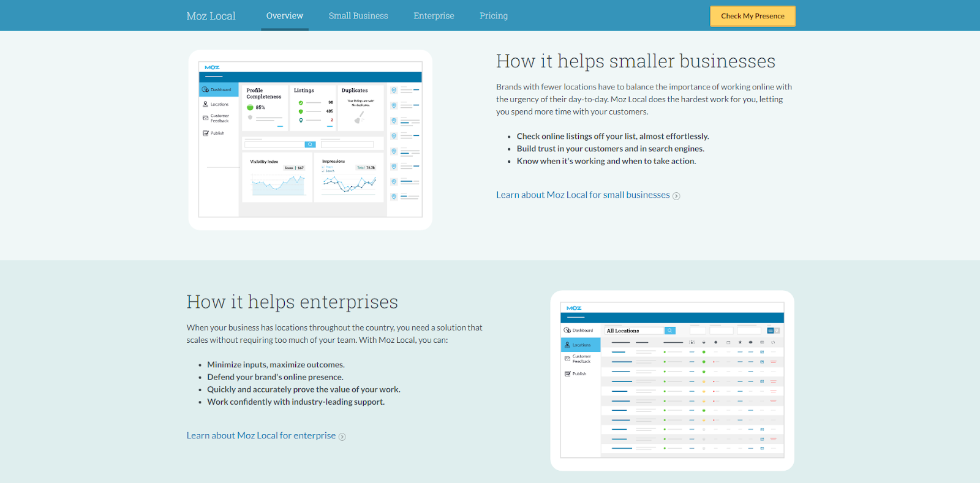The image size is (980, 483).
Task: Click the Check My Presence button
Action: click(753, 16)
